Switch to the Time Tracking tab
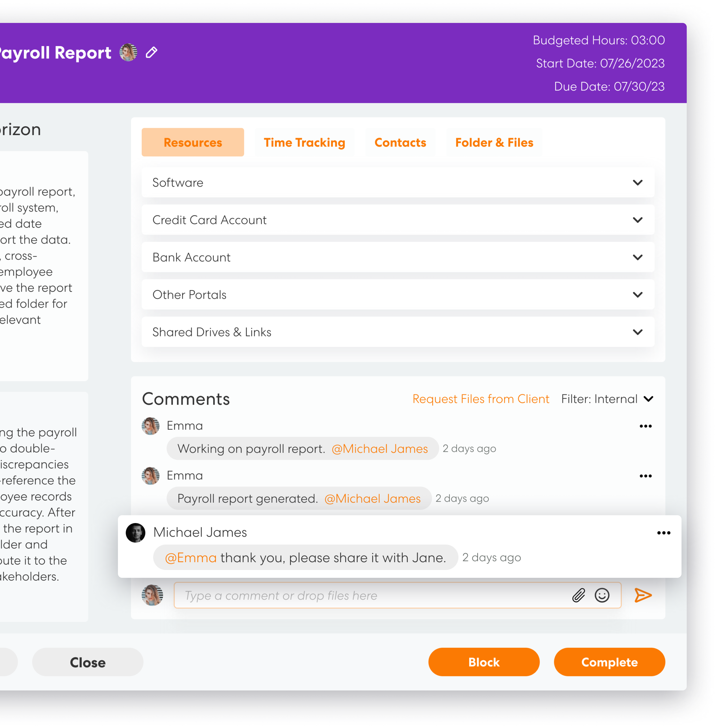 click(x=304, y=143)
